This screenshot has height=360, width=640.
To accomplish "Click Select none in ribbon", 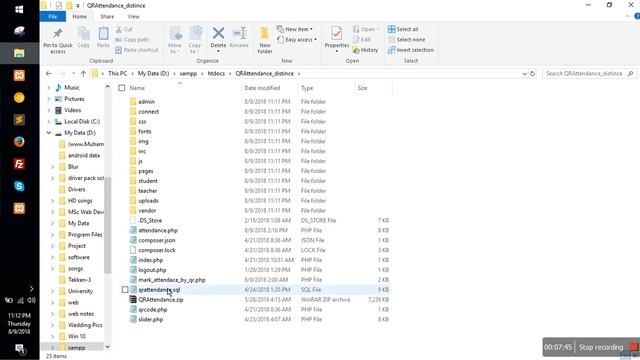I will [407, 40].
